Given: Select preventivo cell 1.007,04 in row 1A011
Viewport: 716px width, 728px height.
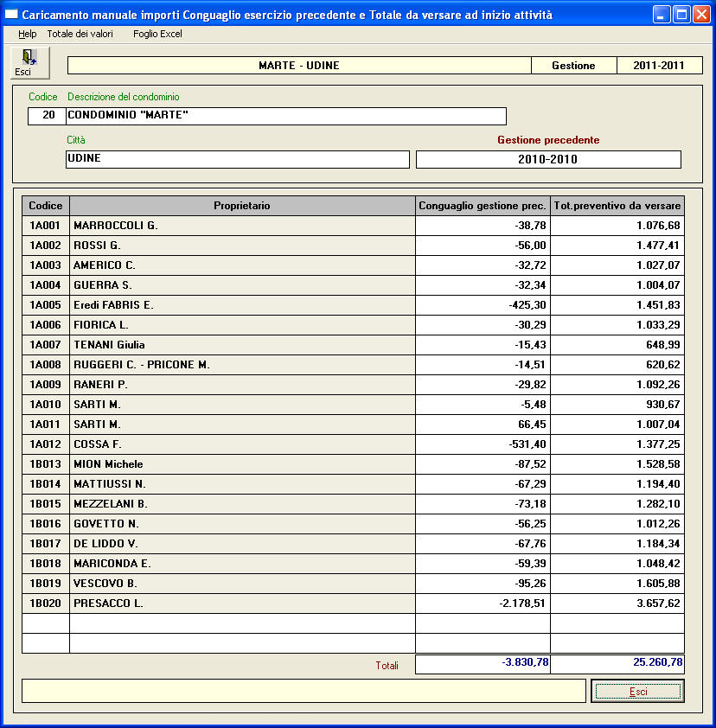Looking at the screenshot, I should pos(617,425).
